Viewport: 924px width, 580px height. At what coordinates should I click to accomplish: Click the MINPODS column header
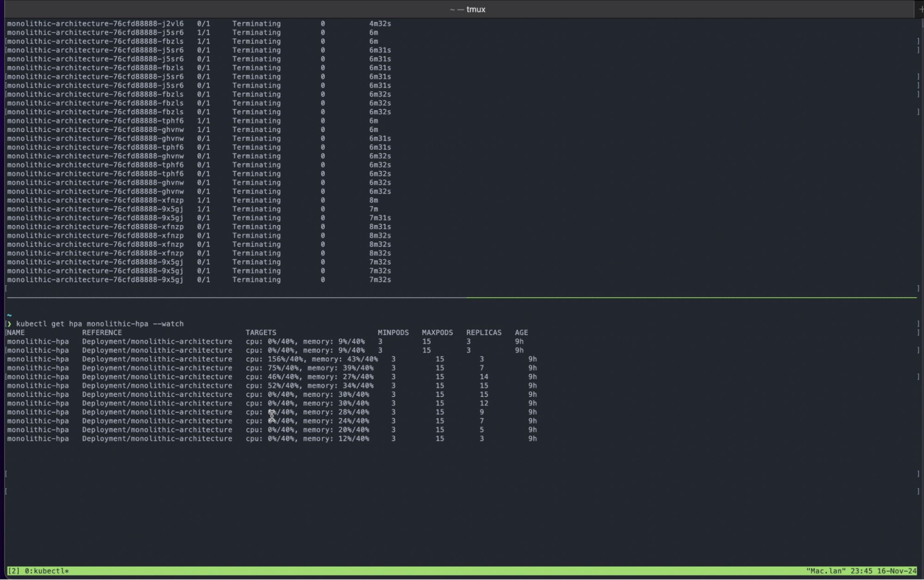point(393,332)
